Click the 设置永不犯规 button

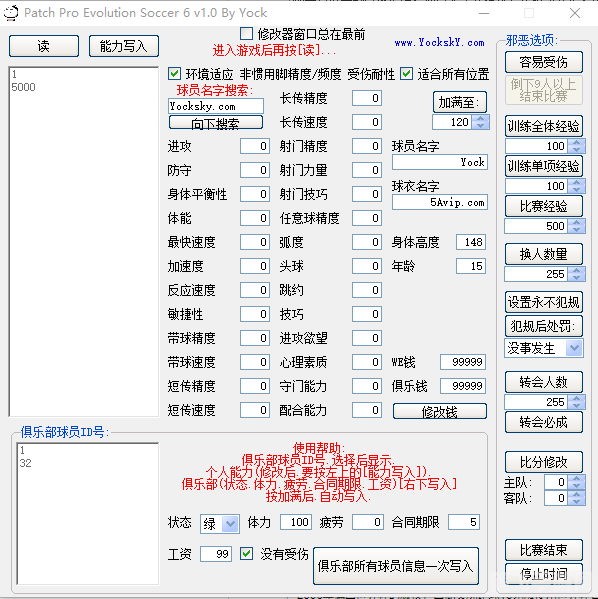coord(544,302)
